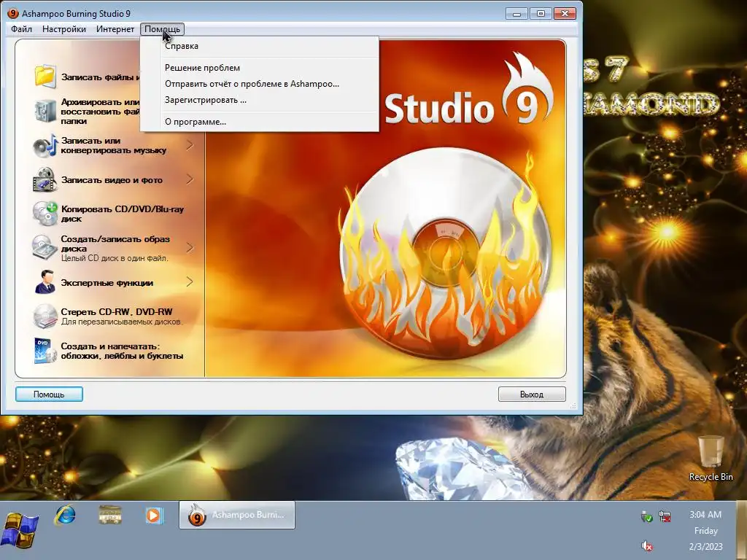This screenshot has width=747, height=560.
Task: Click the safe icon for archiving files
Action: click(x=45, y=111)
